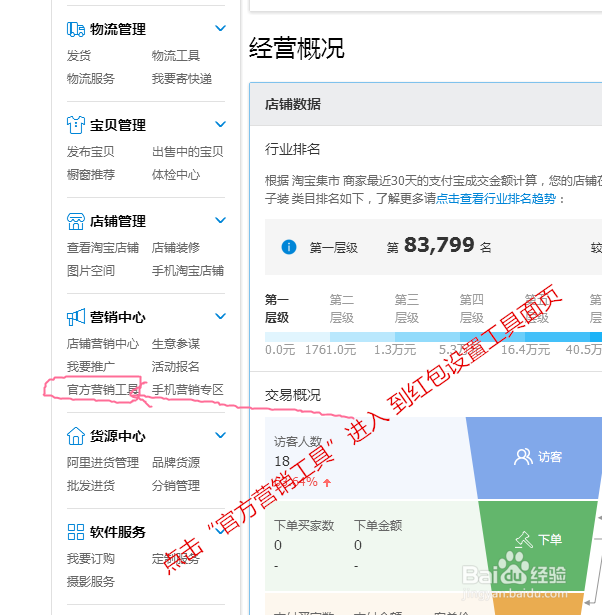
Task: Click the 访客人数 value 18
Action: 282,461
